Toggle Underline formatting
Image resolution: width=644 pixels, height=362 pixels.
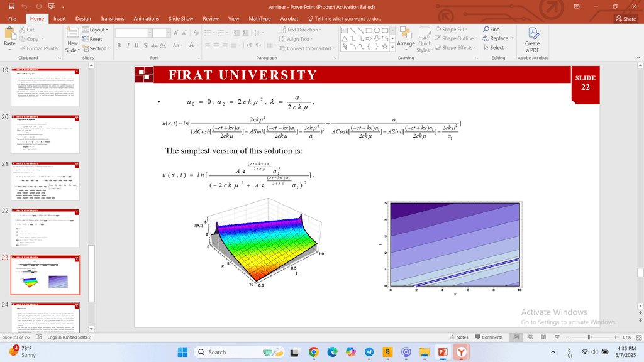click(136, 45)
